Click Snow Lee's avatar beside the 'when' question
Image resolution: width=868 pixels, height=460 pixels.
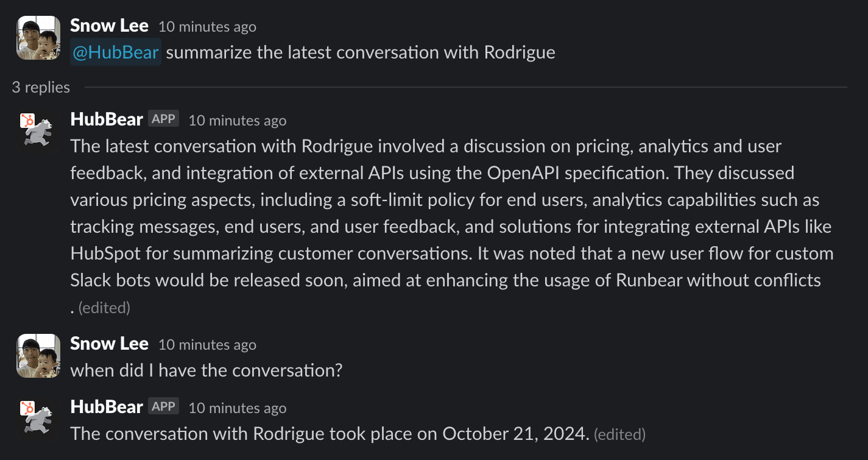pyautogui.click(x=38, y=356)
